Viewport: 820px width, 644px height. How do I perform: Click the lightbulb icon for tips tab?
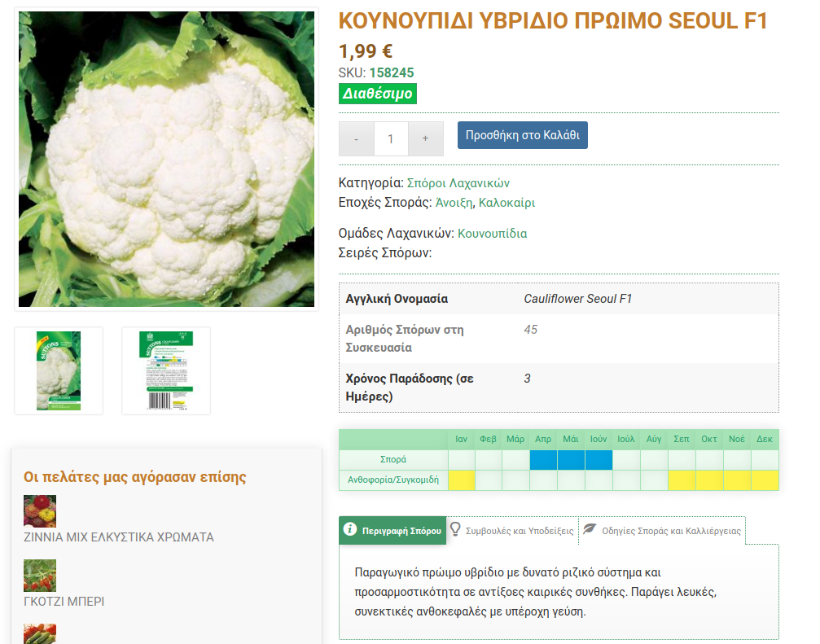[456, 529]
